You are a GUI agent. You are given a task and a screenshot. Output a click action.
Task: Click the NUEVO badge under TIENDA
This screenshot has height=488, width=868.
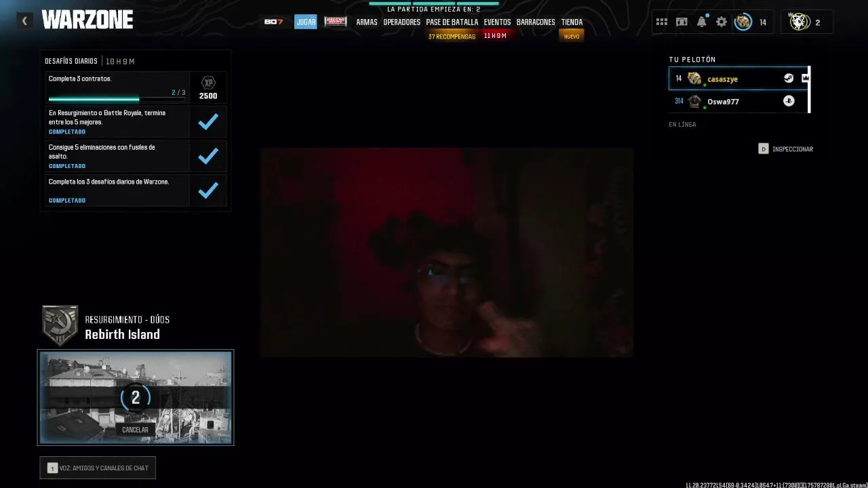572,37
